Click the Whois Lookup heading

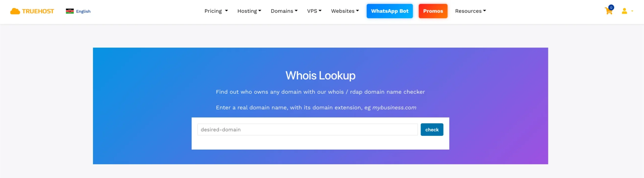[x=320, y=76]
